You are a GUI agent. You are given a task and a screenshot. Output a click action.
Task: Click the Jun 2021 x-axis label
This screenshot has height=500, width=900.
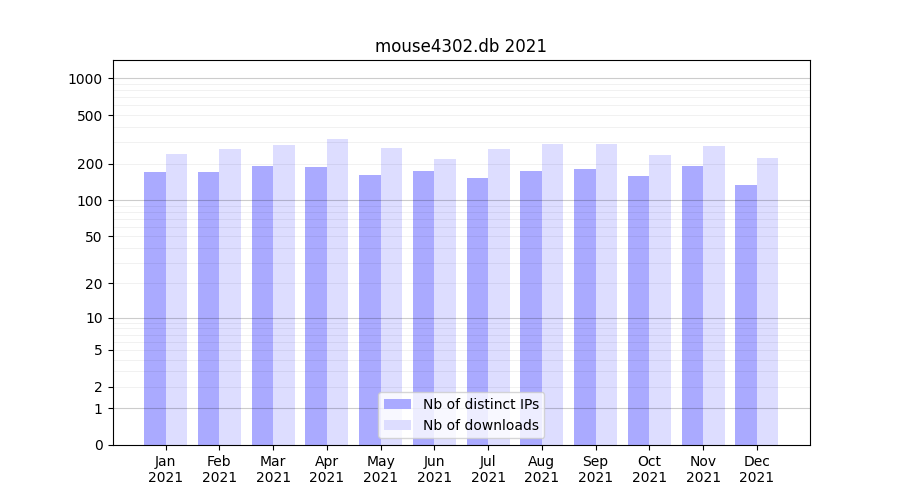[x=434, y=469]
